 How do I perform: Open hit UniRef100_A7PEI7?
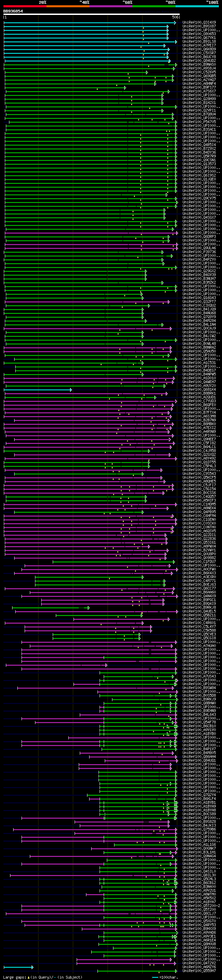[x=199, y=45]
